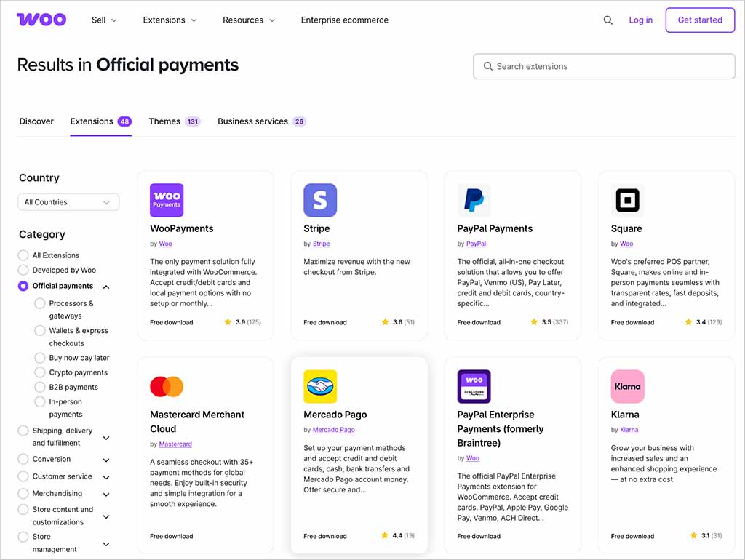Click the pink Klarna logo
The height and width of the screenshot is (560, 745).
coord(627,386)
